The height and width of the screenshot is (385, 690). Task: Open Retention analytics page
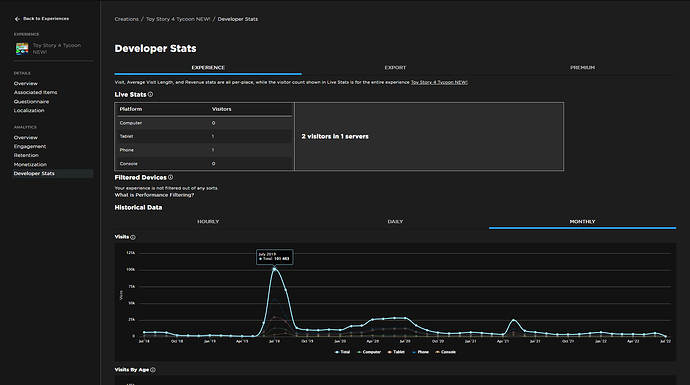[x=26, y=155]
